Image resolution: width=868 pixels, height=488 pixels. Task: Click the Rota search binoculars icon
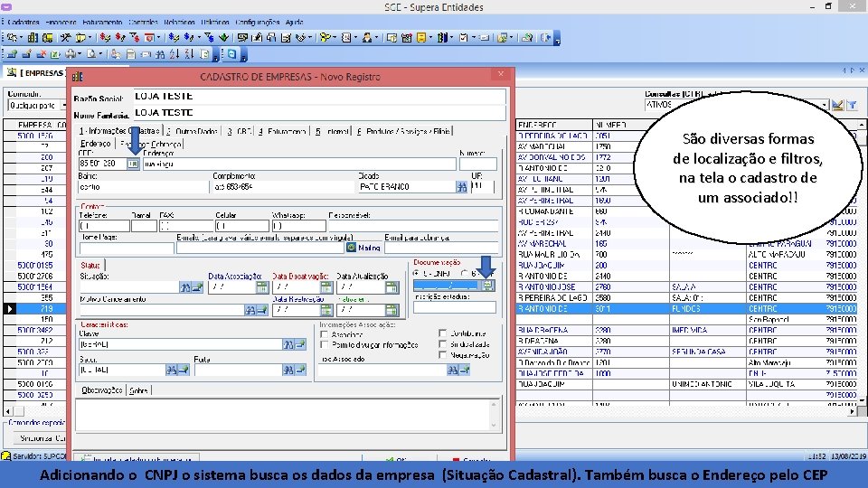click(x=288, y=370)
